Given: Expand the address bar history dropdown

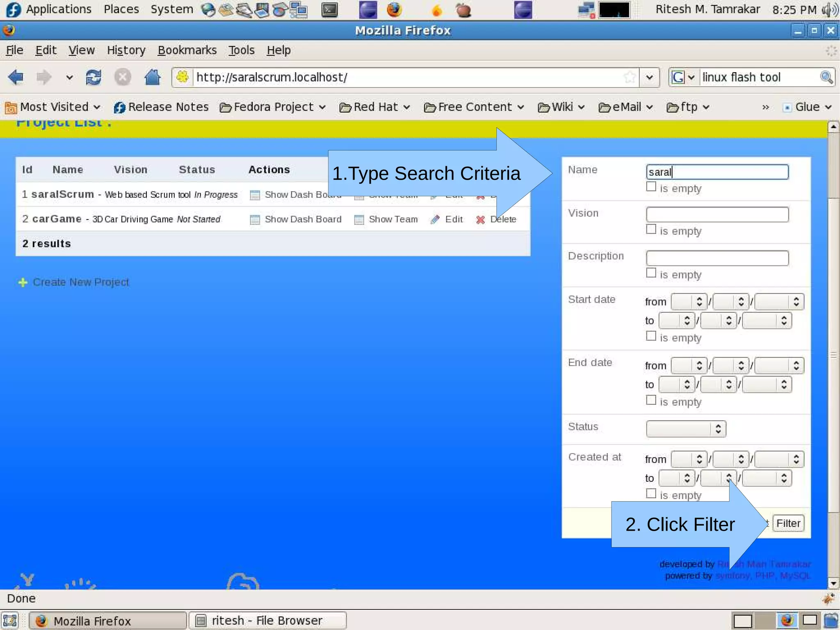Looking at the screenshot, I should click(649, 77).
